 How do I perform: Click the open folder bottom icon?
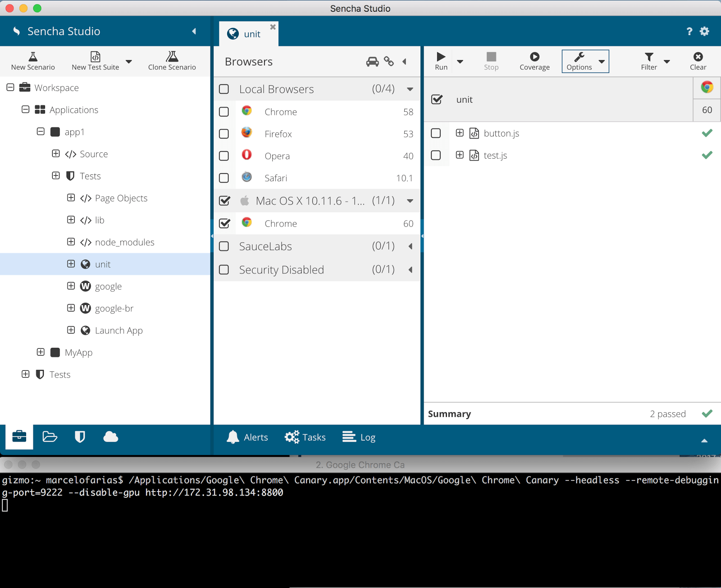pyautogui.click(x=50, y=437)
